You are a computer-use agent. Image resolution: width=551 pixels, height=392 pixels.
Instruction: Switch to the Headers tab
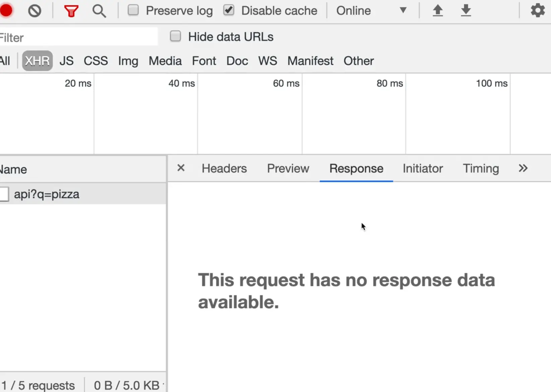(x=224, y=169)
